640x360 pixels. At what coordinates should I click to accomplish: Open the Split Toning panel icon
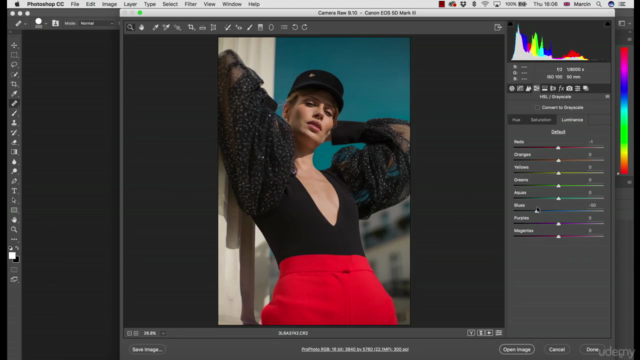(544, 88)
